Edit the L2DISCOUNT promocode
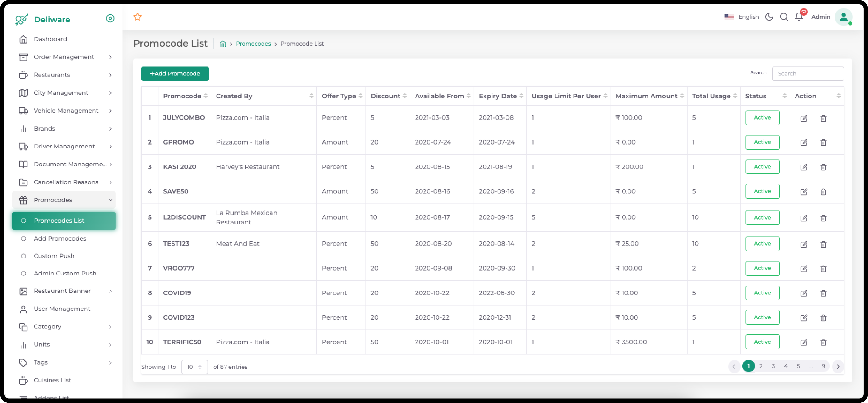 point(804,218)
